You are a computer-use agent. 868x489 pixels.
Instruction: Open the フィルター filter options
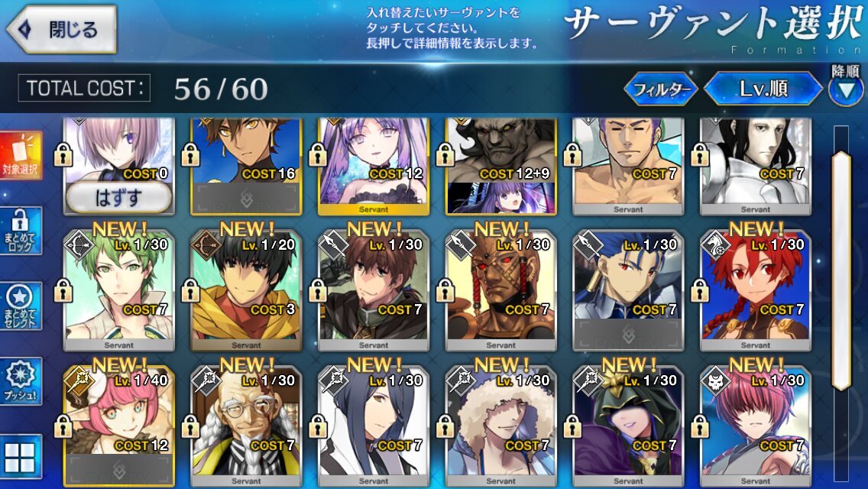click(x=662, y=89)
